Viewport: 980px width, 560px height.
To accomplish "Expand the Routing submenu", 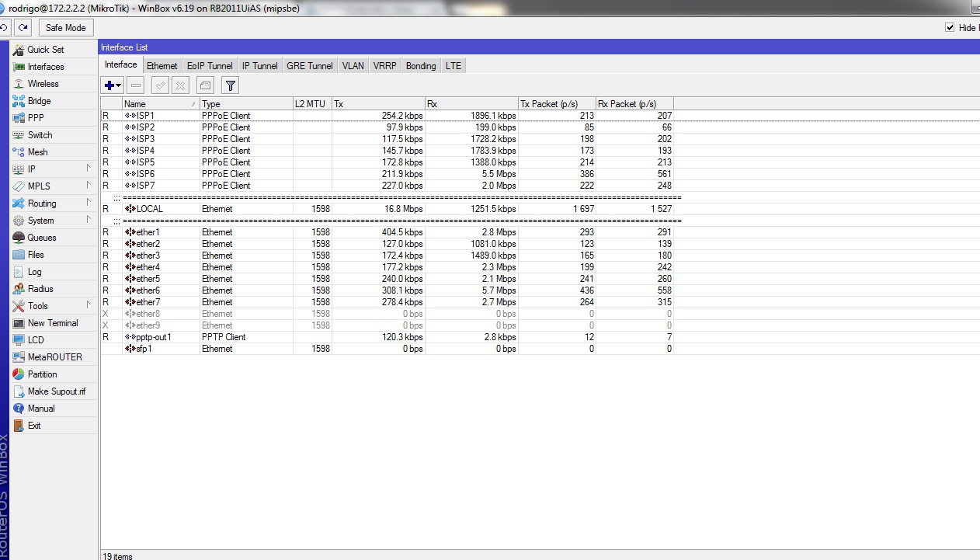I will pos(53,203).
